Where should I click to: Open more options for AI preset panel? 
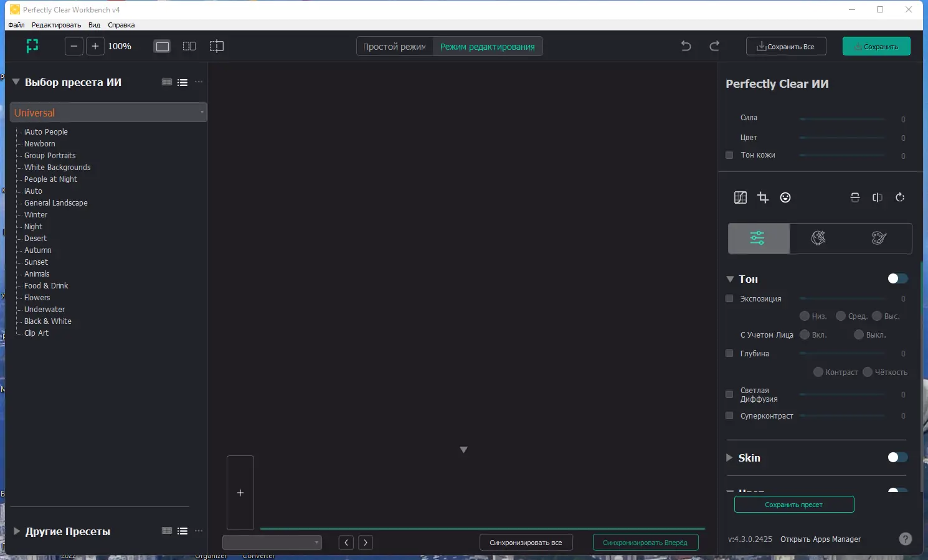(x=199, y=82)
